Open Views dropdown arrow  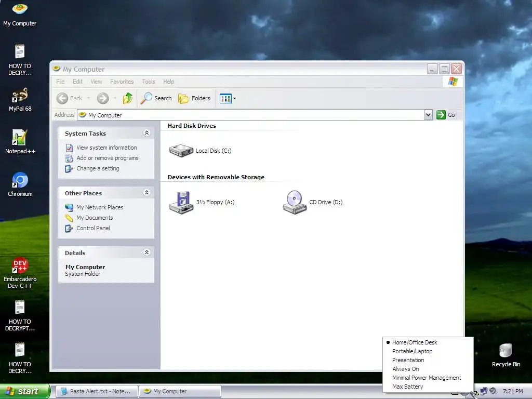coord(234,98)
